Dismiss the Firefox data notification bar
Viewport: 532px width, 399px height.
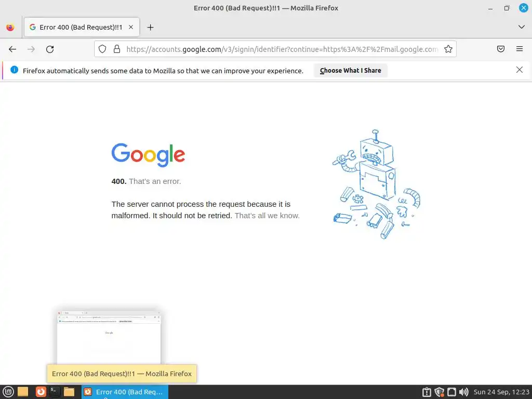pos(520,70)
